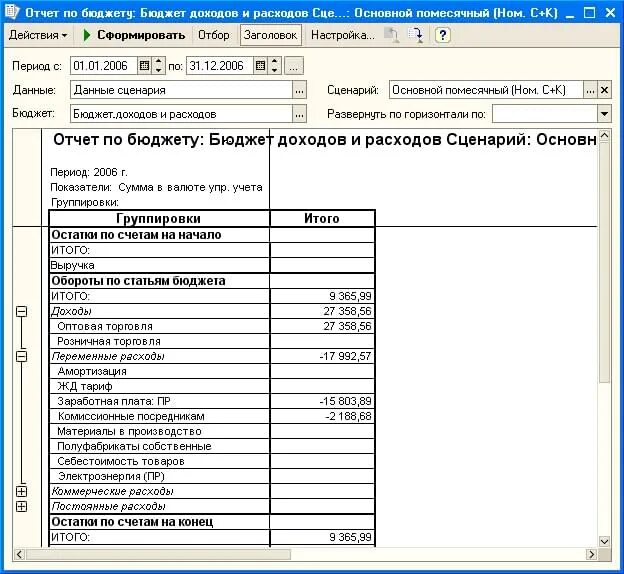Click the Бюджет field

tap(182, 114)
